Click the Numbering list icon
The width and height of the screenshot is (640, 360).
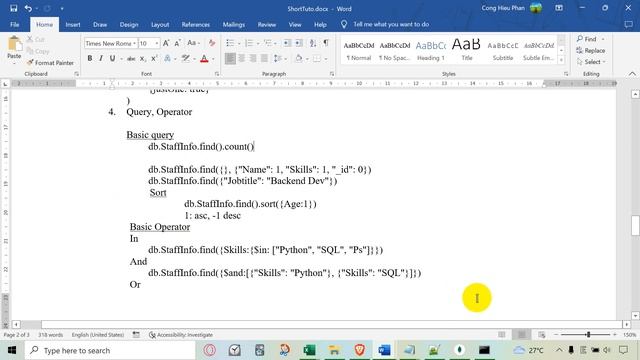pyautogui.click(x=249, y=43)
